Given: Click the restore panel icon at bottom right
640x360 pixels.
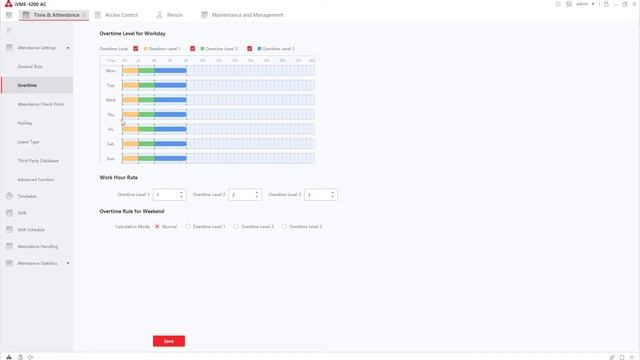Looking at the screenshot, I should pos(622,357).
